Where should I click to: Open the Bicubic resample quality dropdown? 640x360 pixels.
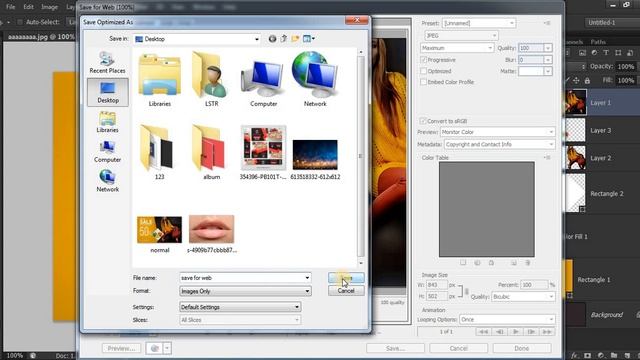(523, 297)
